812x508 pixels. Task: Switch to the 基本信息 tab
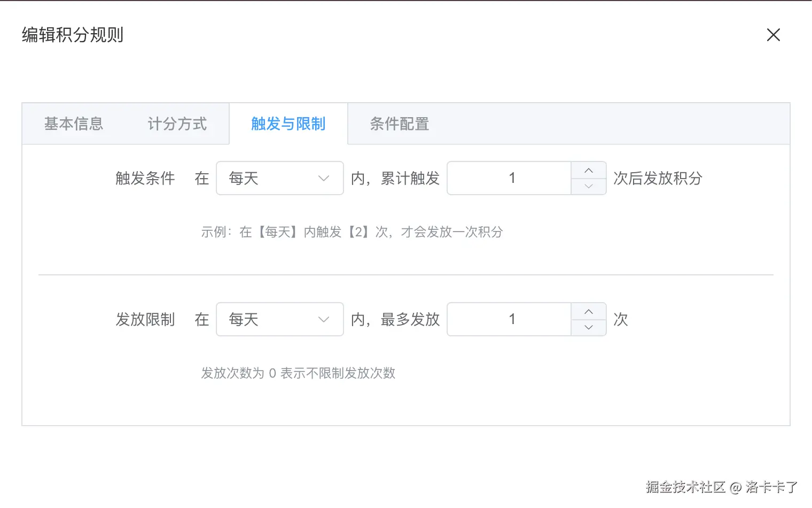point(74,124)
